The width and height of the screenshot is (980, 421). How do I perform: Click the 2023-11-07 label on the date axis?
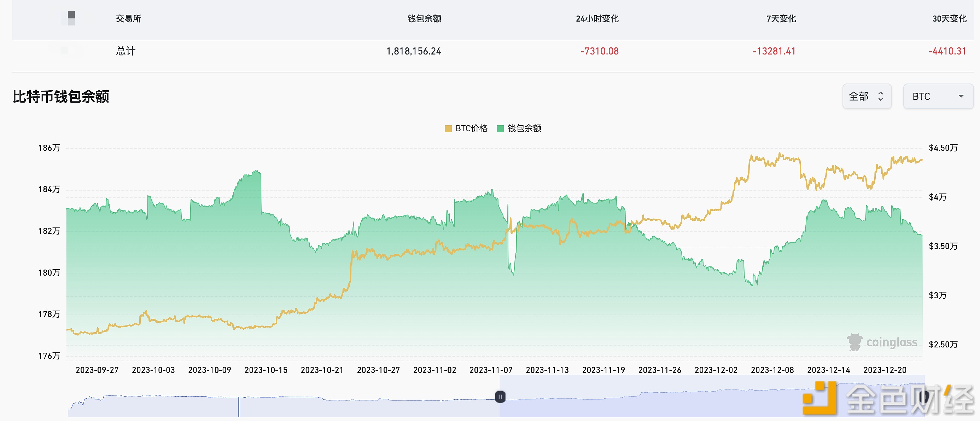tap(491, 370)
